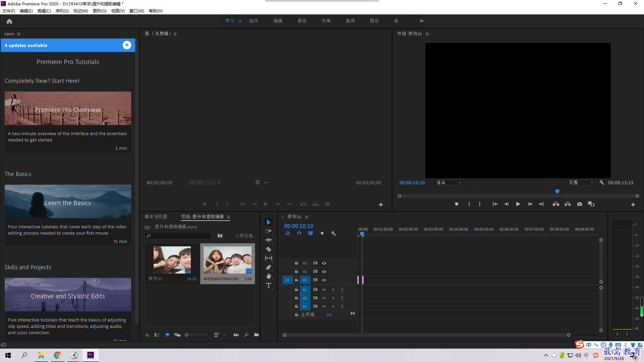Open the 序列(S) menu

click(62, 11)
